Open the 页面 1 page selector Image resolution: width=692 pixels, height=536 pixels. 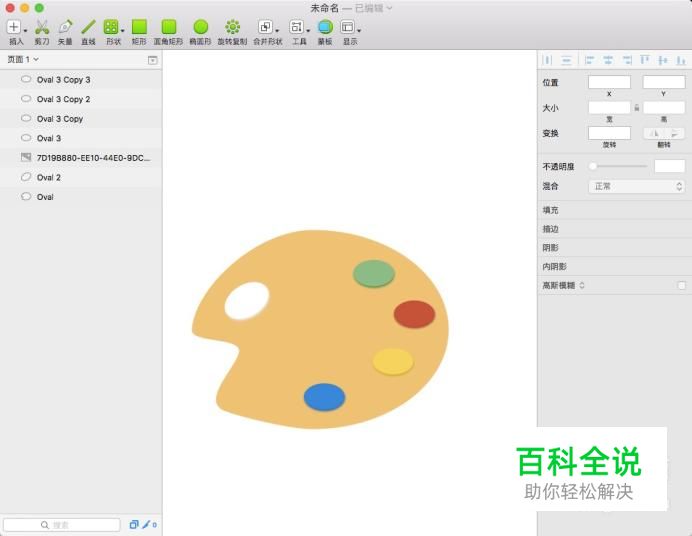[23, 59]
